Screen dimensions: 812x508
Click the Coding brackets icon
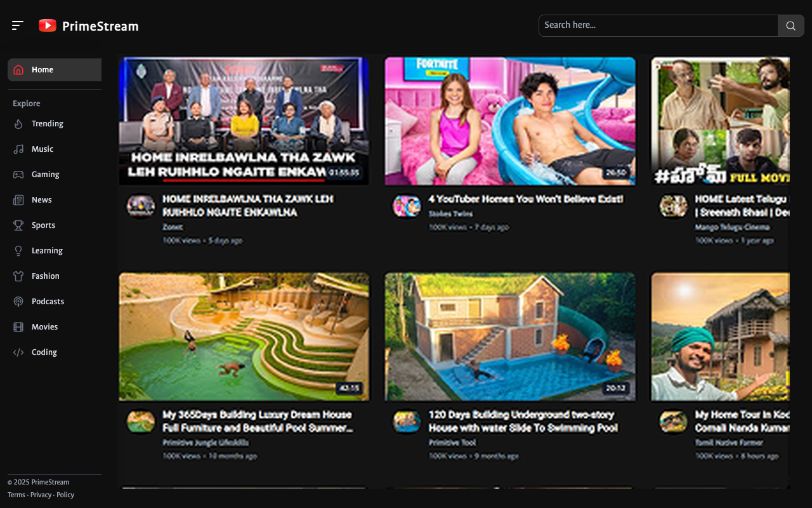18,352
